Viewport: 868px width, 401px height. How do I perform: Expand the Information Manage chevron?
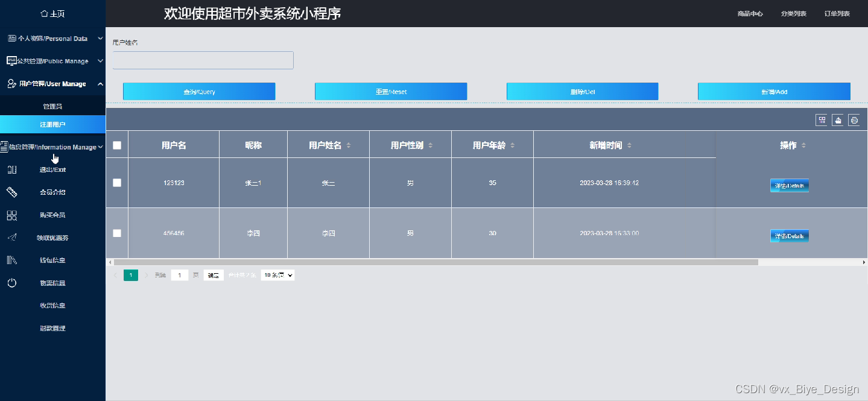point(100,147)
